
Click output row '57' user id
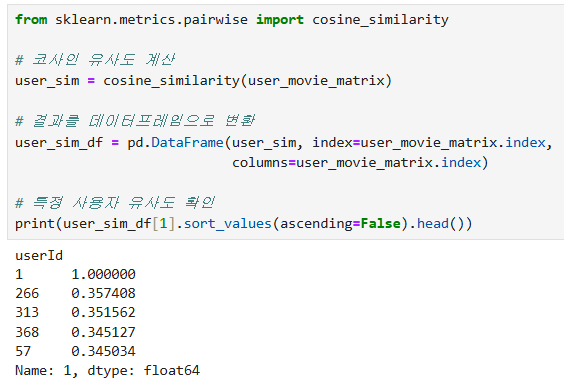[23, 351]
